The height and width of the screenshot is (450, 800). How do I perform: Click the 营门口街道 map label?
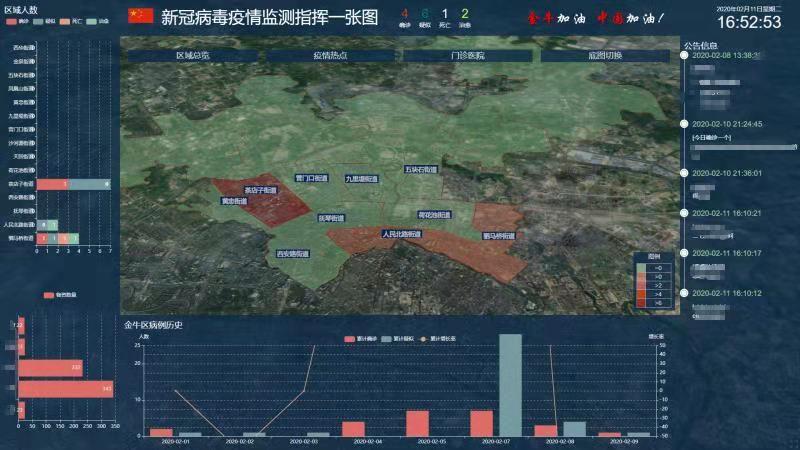[311, 177]
